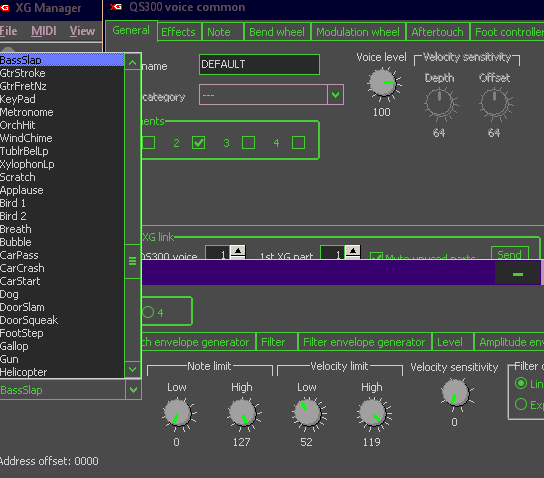Click the Note limit High knob
The image size is (544, 478).
pyautogui.click(x=243, y=413)
